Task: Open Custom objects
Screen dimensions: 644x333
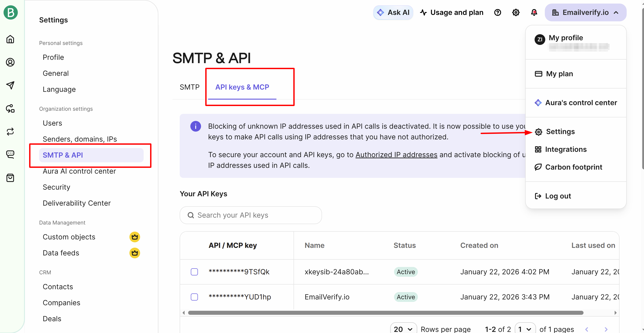Action: 69,237
